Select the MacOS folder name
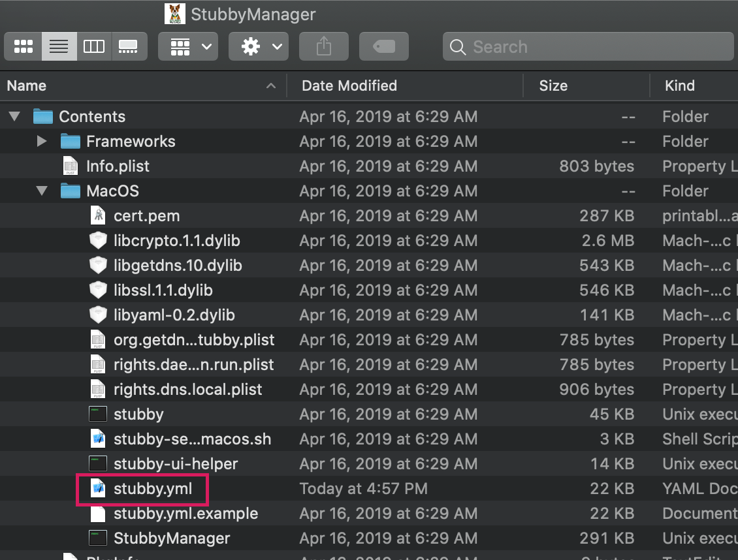This screenshot has width=738, height=560. pyautogui.click(x=113, y=191)
